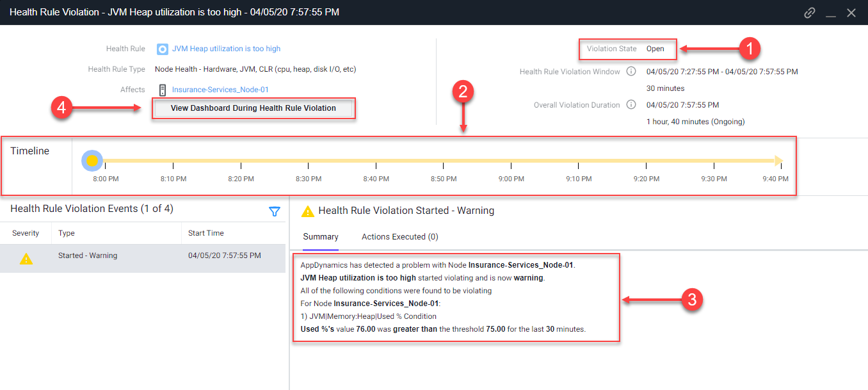Viewport: 868px width, 390px height.
Task: Switch to the Summary tab
Action: pos(321,237)
